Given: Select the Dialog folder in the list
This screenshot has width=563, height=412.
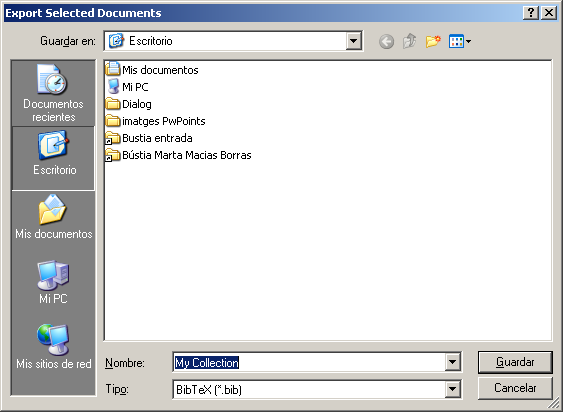Looking at the screenshot, I should tap(129, 104).
